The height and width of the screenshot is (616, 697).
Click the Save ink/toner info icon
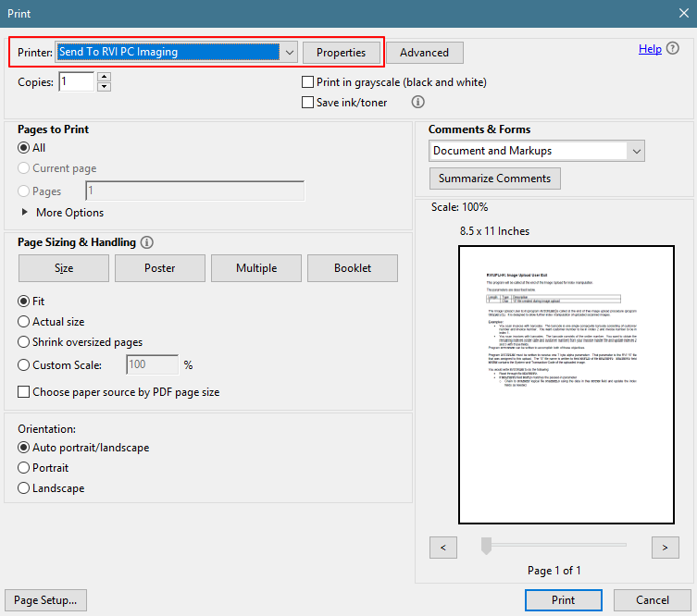click(x=417, y=102)
